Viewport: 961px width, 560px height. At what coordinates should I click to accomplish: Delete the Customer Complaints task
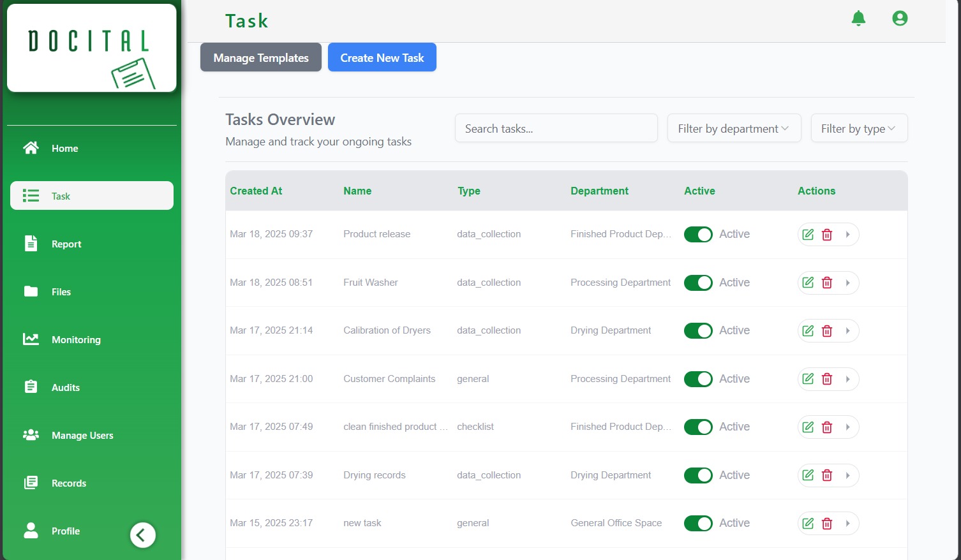tap(827, 379)
